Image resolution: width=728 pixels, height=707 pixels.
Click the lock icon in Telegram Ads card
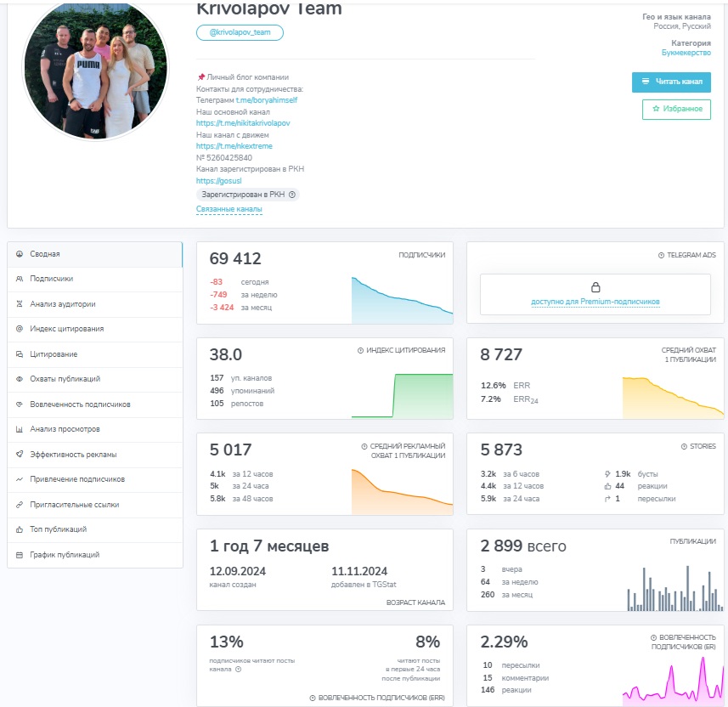coord(595,287)
